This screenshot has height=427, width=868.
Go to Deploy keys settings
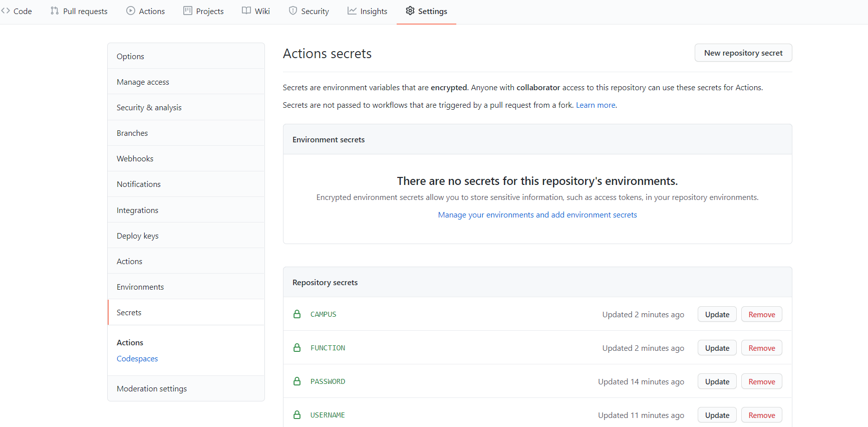click(x=138, y=236)
